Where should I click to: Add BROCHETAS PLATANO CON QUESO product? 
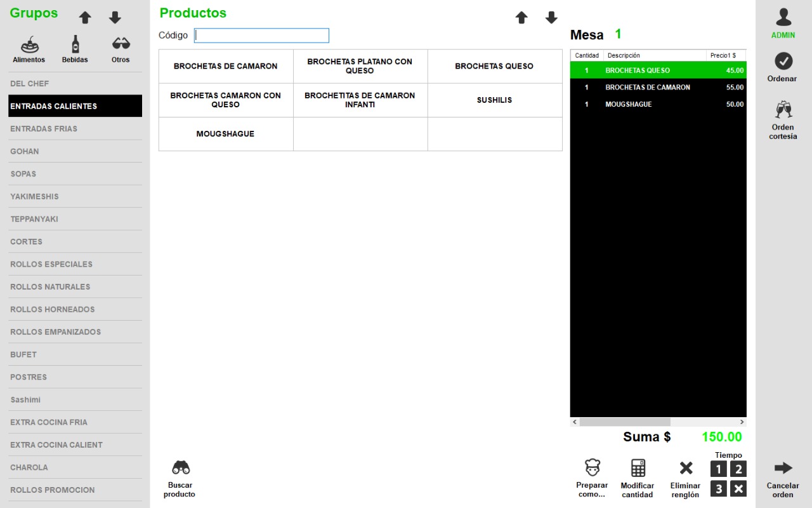click(360, 66)
